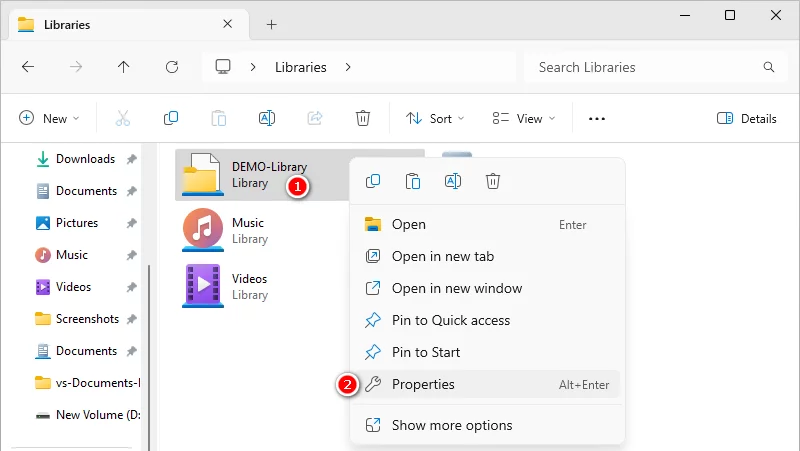Click the Music library name text
Screen dimensions: 800x451
pos(248,223)
